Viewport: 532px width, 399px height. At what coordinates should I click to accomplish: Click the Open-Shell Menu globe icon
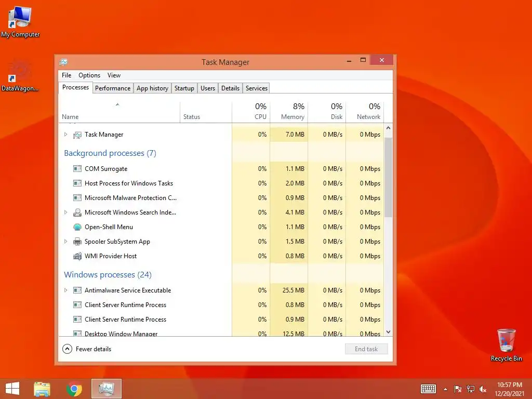[77, 227]
